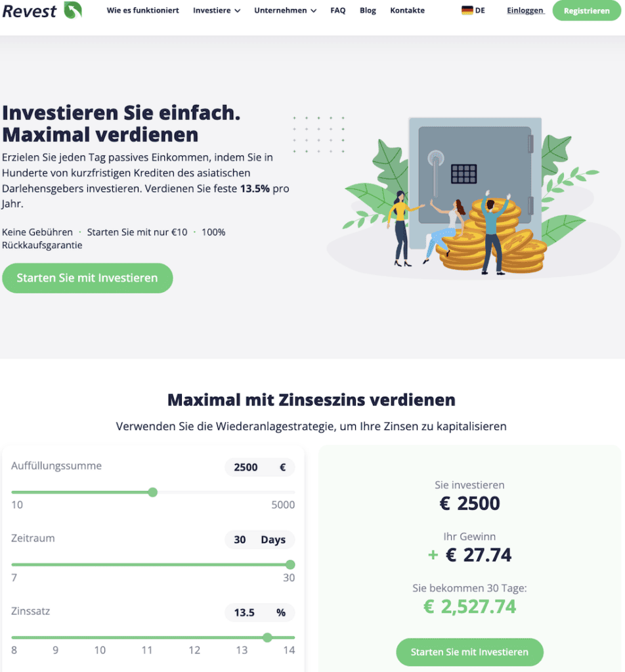Open the Kontakte page
This screenshot has width=625, height=672.
click(407, 10)
